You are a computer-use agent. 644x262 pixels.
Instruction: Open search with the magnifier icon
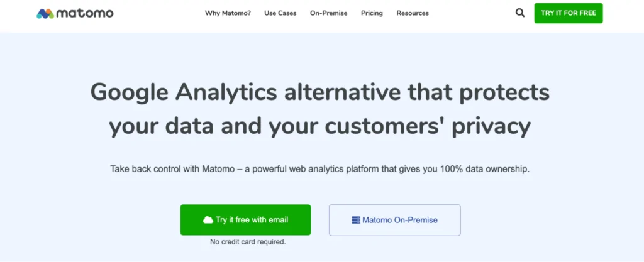pos(520,13)
